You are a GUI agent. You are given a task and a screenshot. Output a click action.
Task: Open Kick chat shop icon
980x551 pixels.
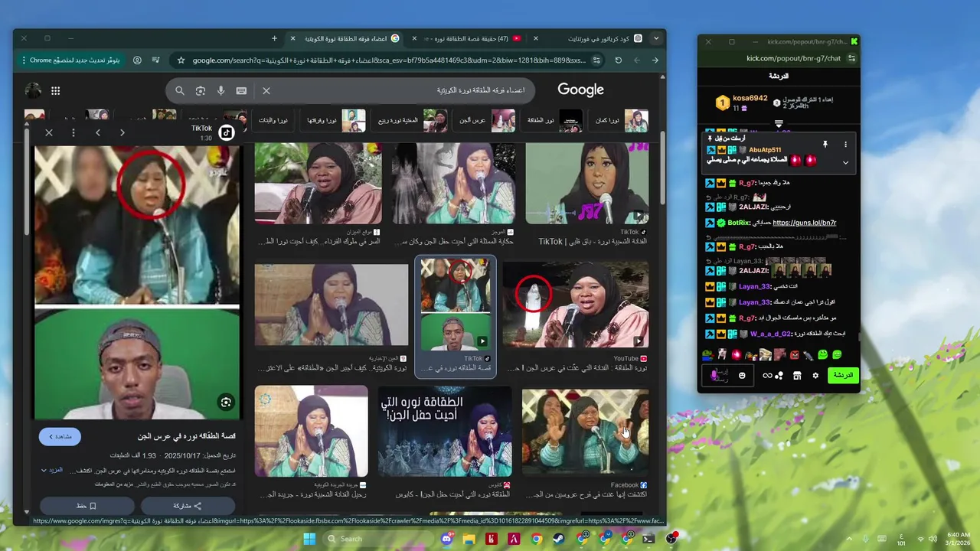click(x=797, y=375)
